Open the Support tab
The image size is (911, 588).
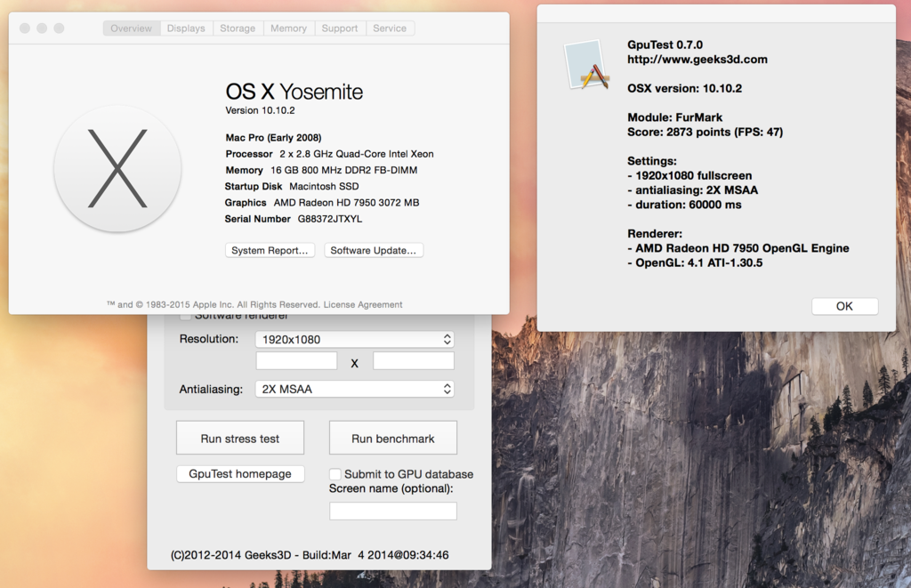coord(340,28)
